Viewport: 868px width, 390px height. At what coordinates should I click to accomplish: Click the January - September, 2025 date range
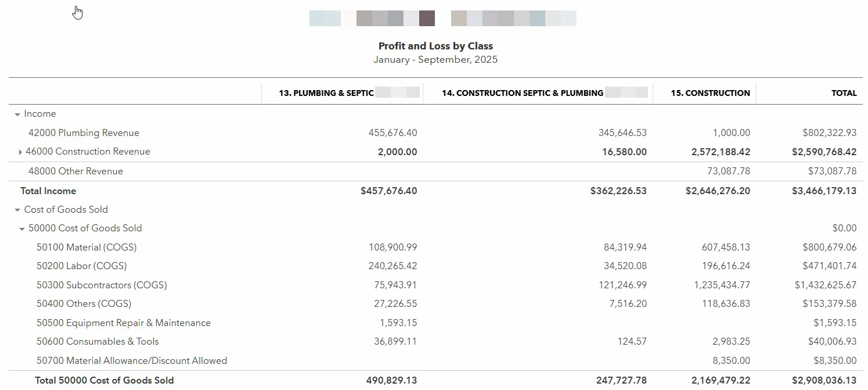pyautogui.click(x=435, y=60)
